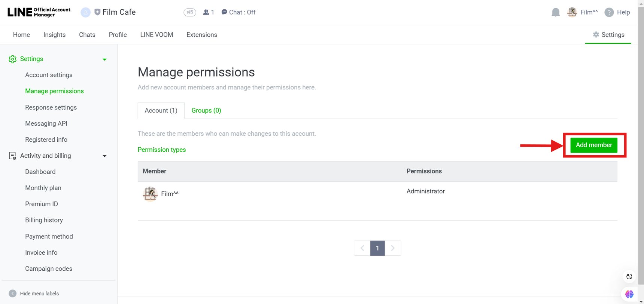Click the Film^^ member avatar in table

click(x=150, y=194)
